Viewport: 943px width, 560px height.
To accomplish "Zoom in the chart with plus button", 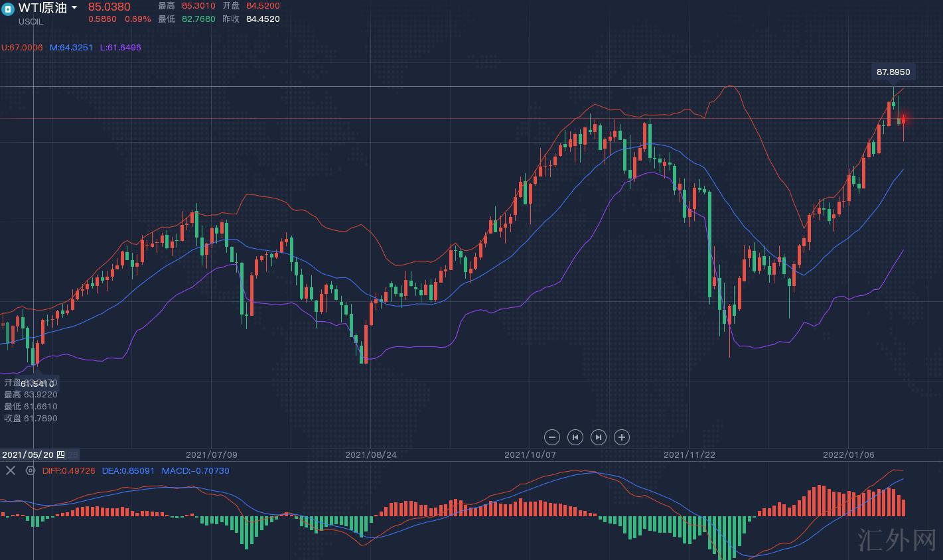I will coord(622,437).
